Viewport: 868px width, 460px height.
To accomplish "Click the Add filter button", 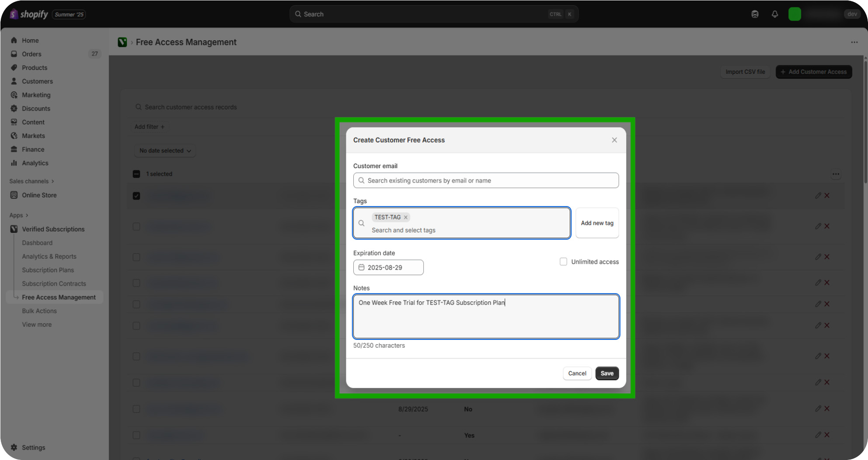I will point(149,127).
